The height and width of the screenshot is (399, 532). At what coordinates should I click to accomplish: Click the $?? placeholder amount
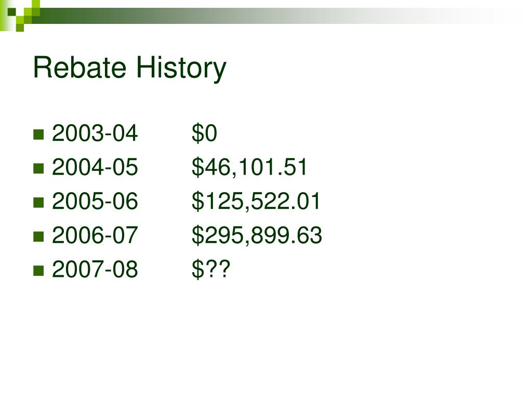coord(211,270)
